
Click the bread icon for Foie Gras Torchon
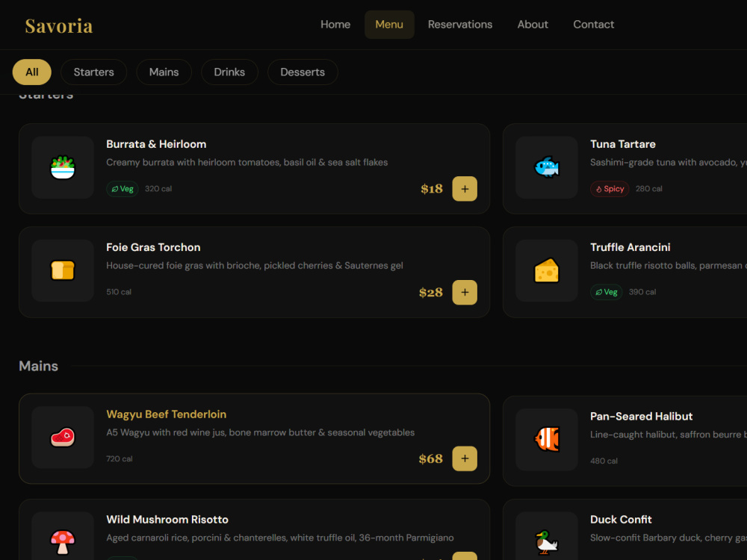pos(63,270)
